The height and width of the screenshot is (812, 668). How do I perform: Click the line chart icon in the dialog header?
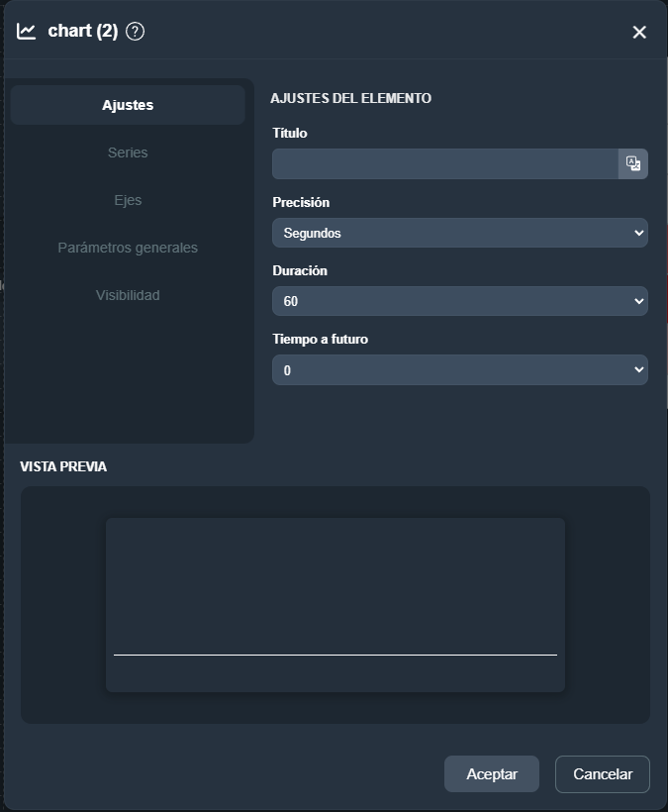point(27,32)
